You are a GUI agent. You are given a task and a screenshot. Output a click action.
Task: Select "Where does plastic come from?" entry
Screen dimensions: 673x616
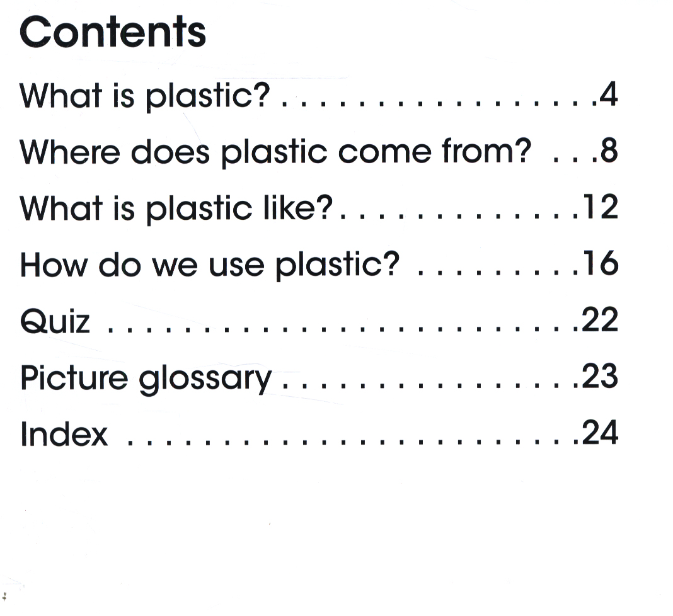click(275, 152)
